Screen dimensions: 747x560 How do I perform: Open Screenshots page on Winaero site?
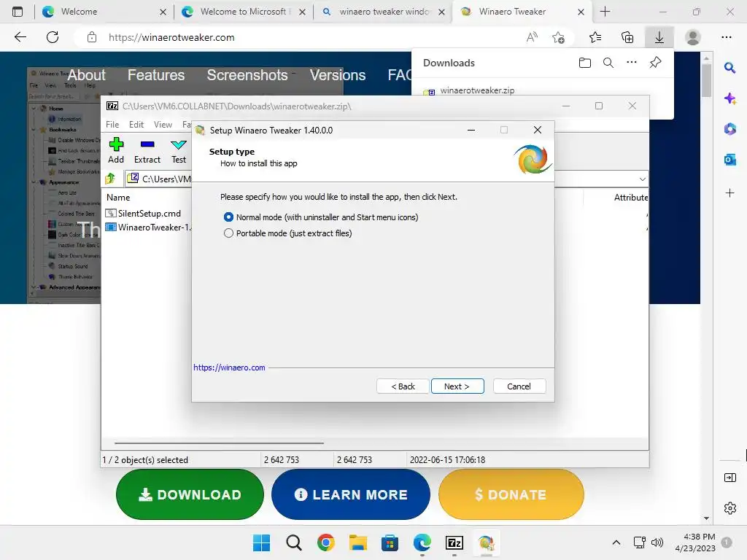247,75
